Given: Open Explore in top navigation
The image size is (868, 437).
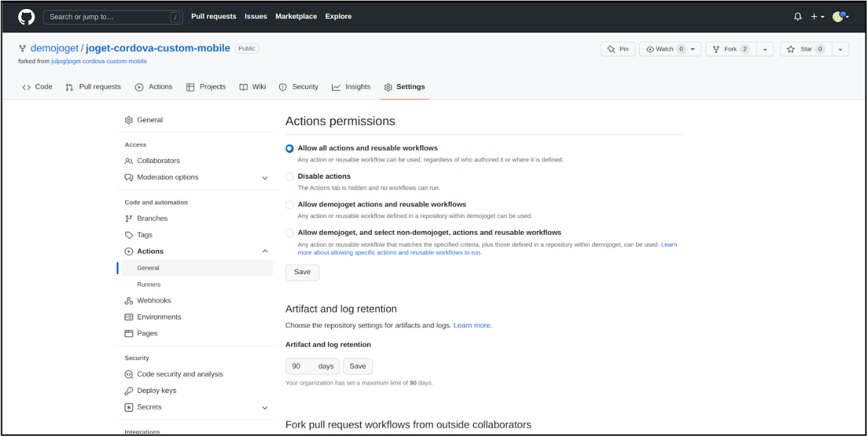Looking at the screenshot, I should pyautogui.click(x=338, y=16).
